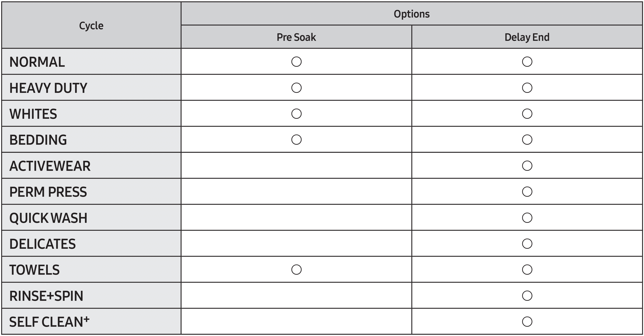
Task: Click Pre Soak circle in HEAVY DUTY row
Action: (x=296, y=88)
